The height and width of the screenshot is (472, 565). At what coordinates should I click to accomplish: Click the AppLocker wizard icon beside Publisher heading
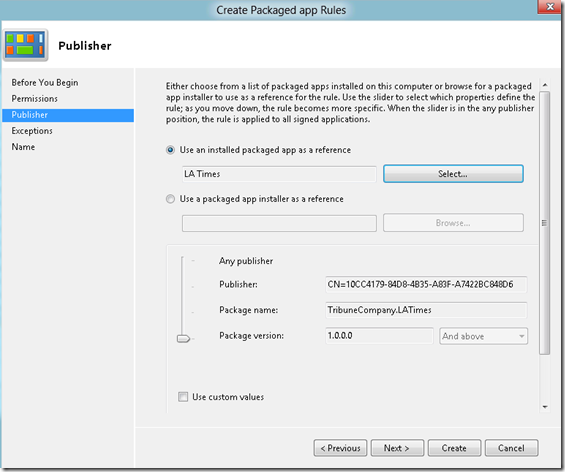pos(26,45)
